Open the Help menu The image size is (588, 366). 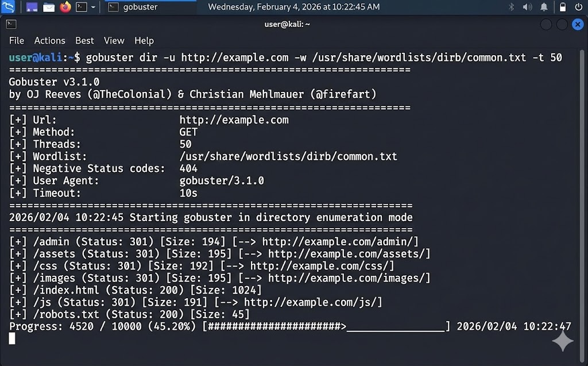(144, 41)
